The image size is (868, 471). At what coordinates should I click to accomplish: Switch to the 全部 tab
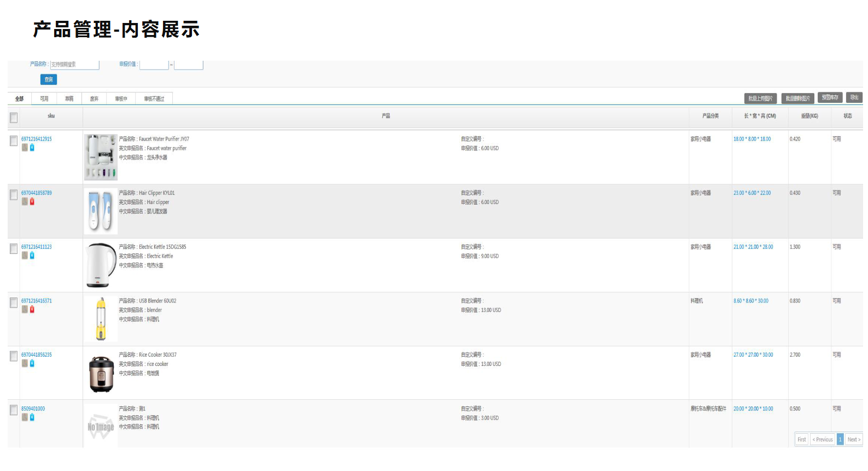(20, 98)
